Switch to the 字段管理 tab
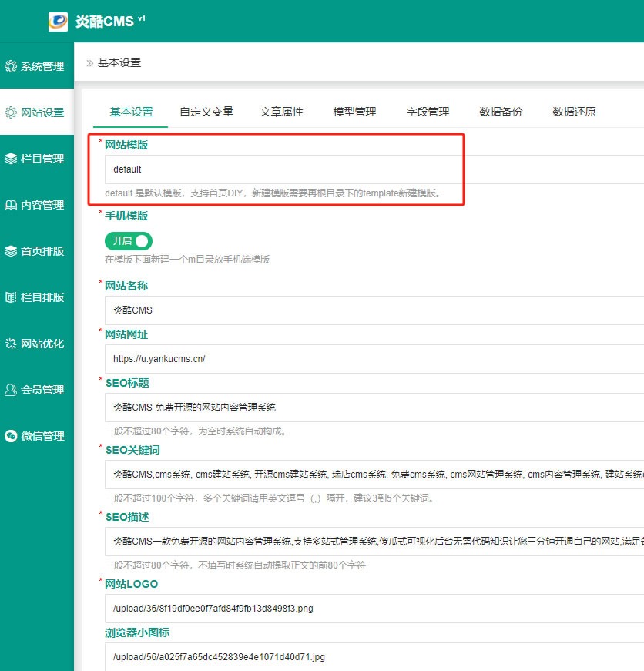 [428, 112]
